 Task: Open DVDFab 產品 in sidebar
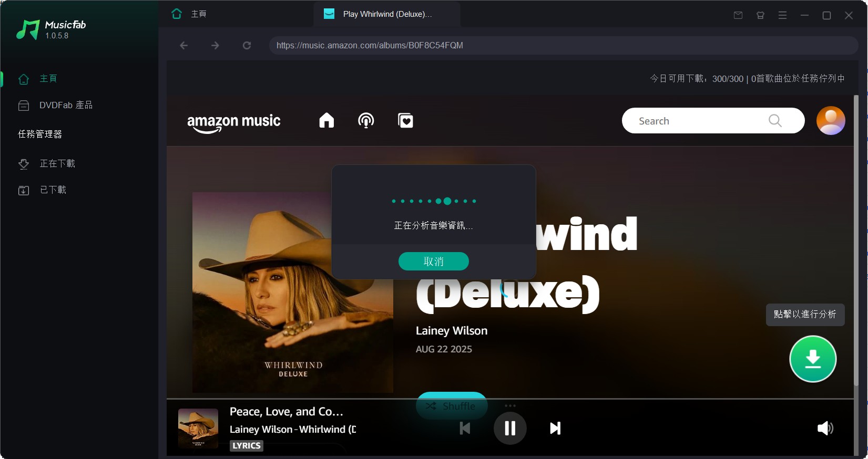pyautogui.click(x=55, y=106)
